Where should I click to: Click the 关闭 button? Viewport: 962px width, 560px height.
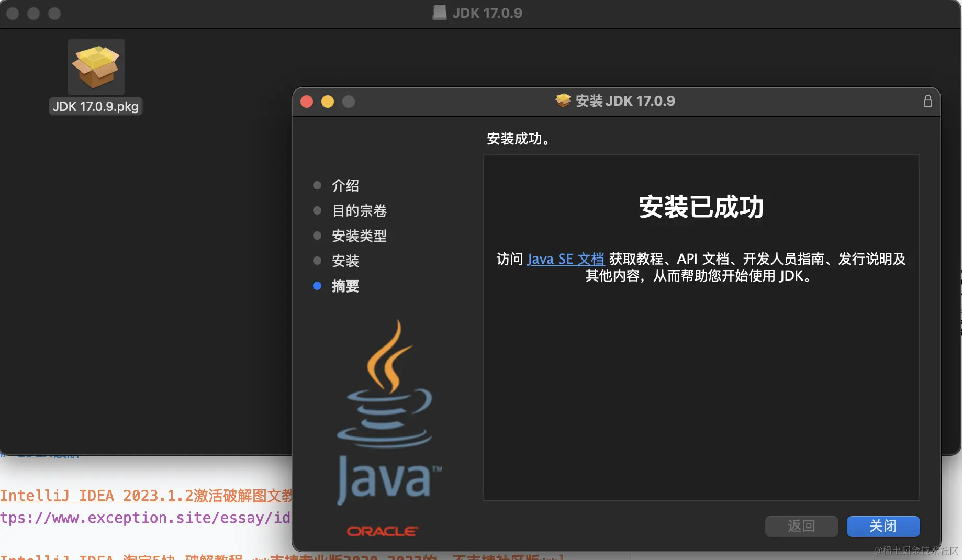click(x=883, y=526)
